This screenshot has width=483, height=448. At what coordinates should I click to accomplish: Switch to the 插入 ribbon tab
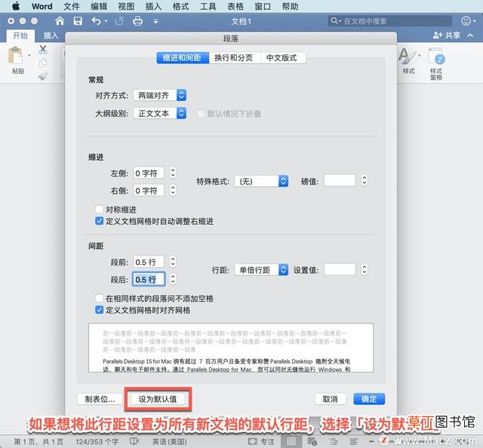coord(51,35)
